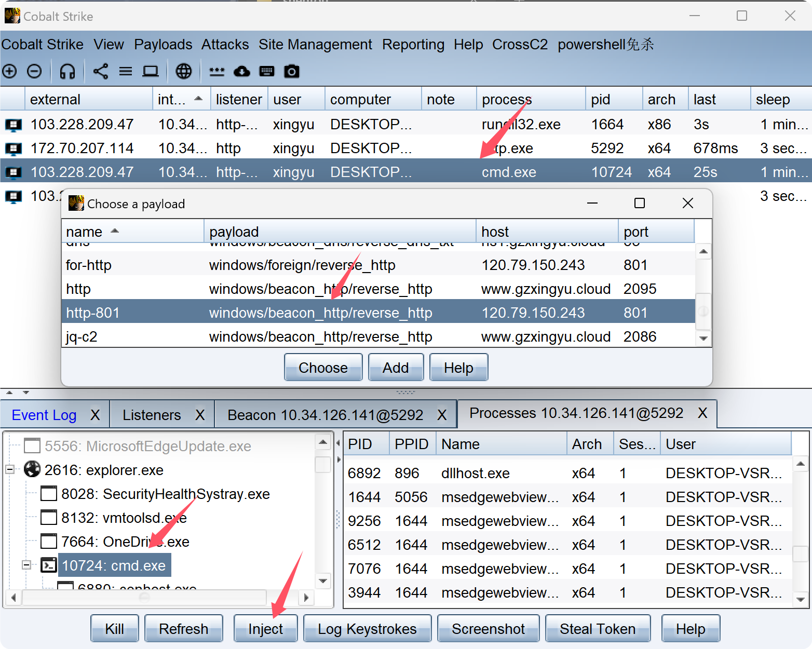Click Add in the payload dialog

click(396, 367)
